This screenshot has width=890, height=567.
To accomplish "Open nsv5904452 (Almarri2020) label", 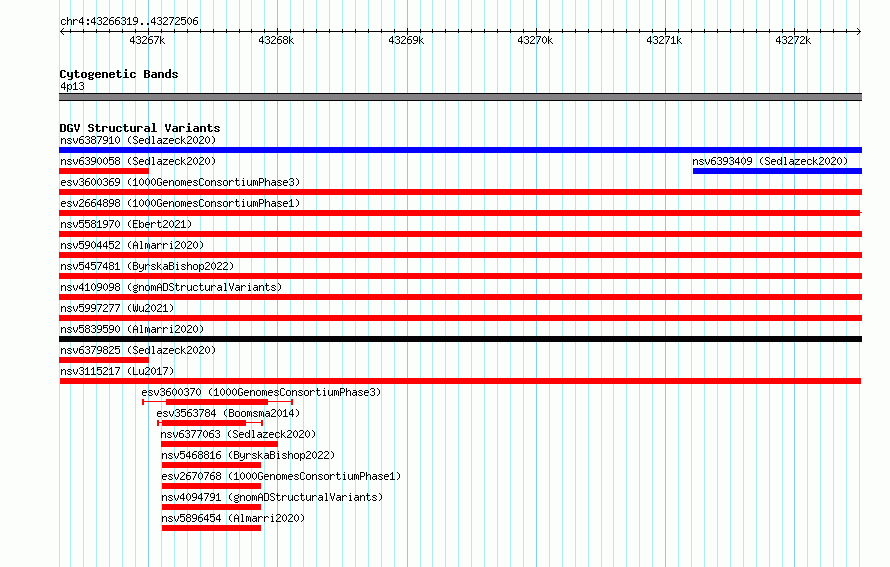I will pos(132,245).
